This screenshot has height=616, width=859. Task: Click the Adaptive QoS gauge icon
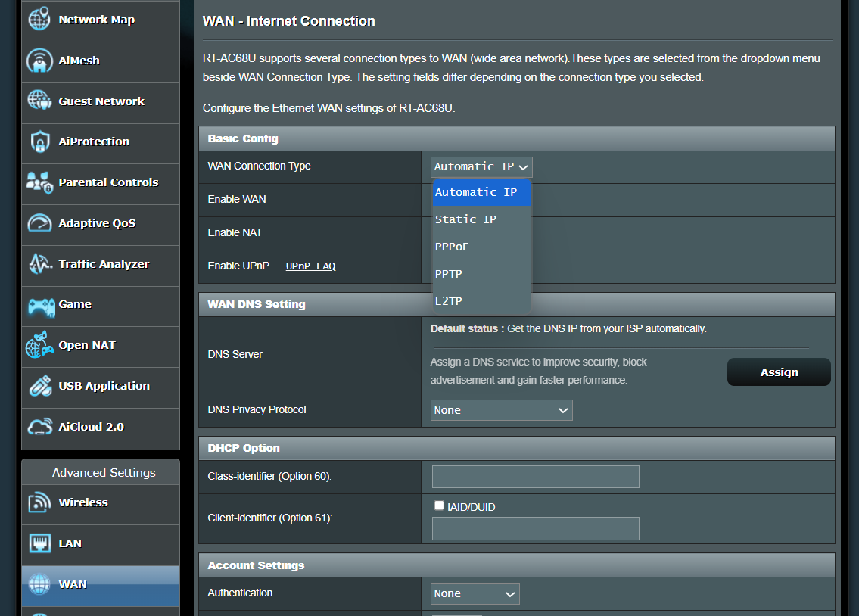coord(39,222)
